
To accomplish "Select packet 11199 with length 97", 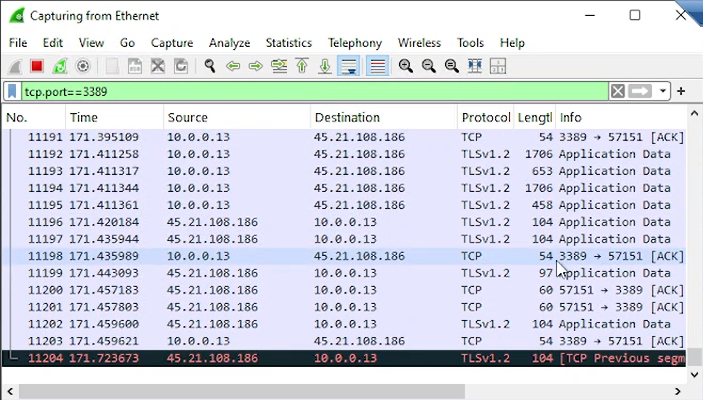I will (x=344, y=273).
